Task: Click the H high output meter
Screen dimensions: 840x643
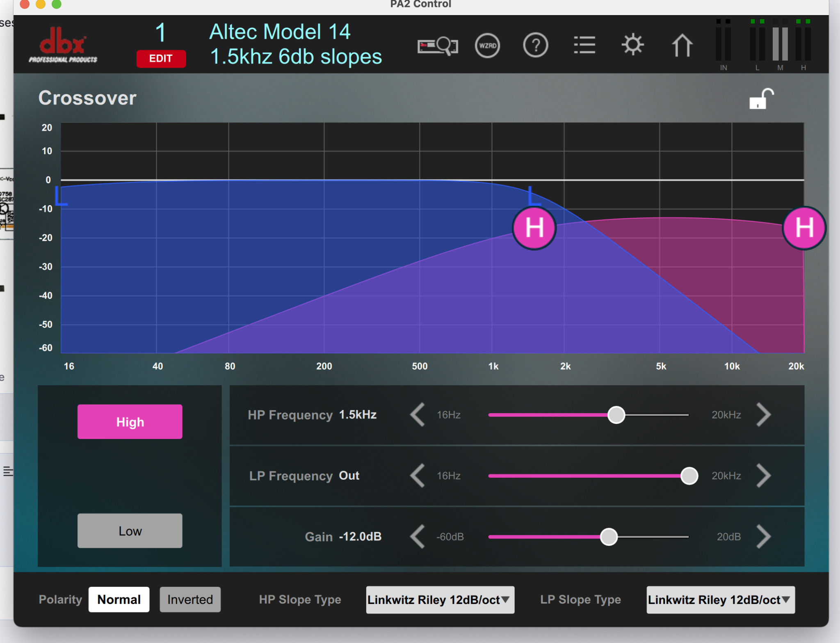Action: pyautogui.click(x=803, y=45)
